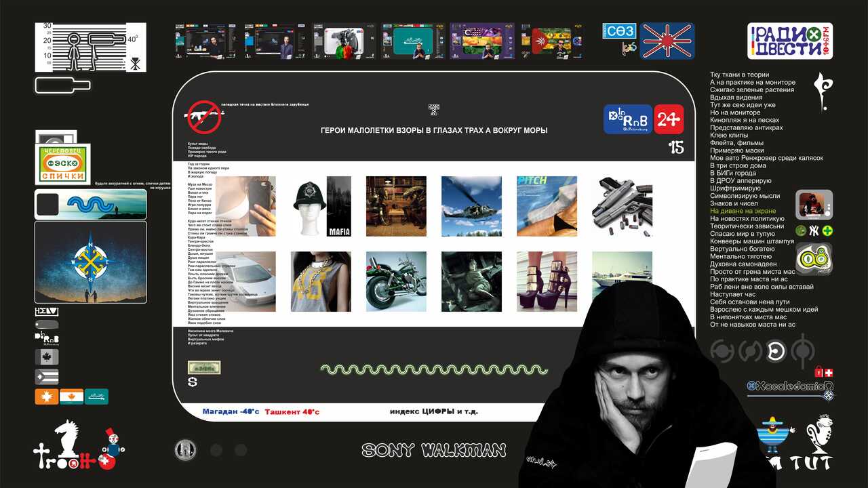This screenshot has height=488, width=868.
Task: Click the ФЭСКО Спички matchbox label
Action: click(x=62, y=163)
